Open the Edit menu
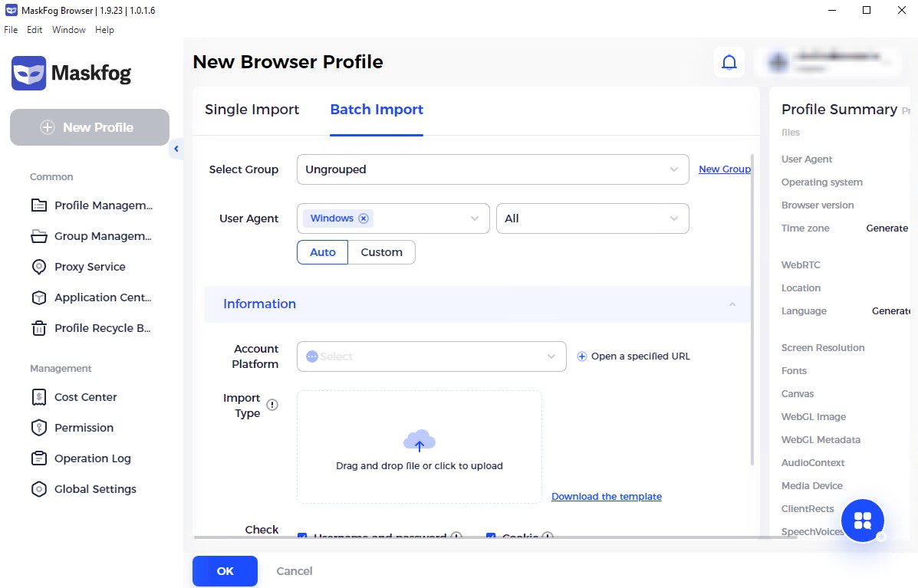 [35, 30]
